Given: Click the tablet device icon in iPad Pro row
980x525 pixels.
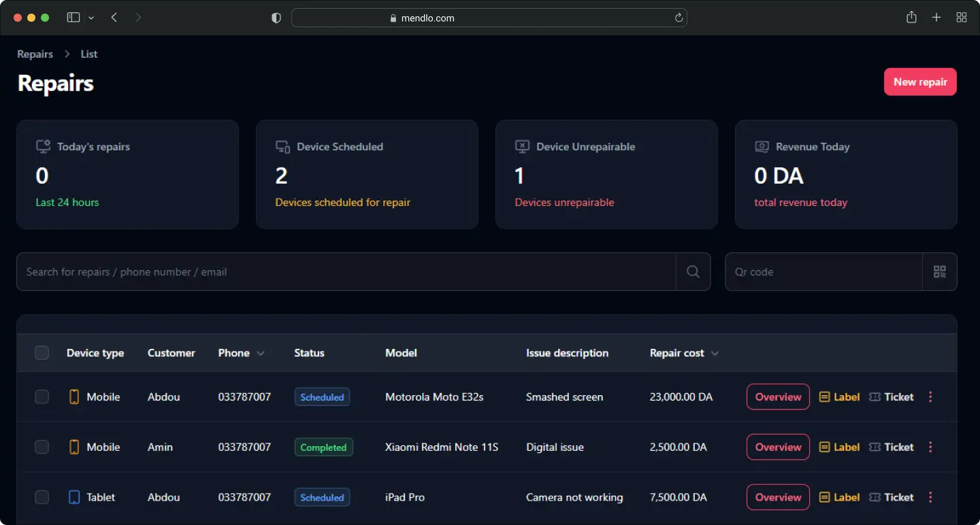Looking at the screenshot, I should (x=74, y=497).
